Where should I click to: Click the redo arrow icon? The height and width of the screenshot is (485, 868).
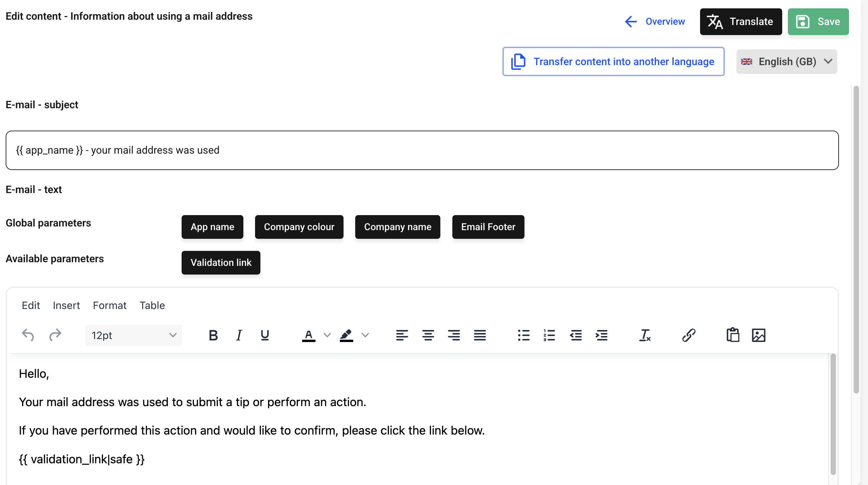(55, 335)
